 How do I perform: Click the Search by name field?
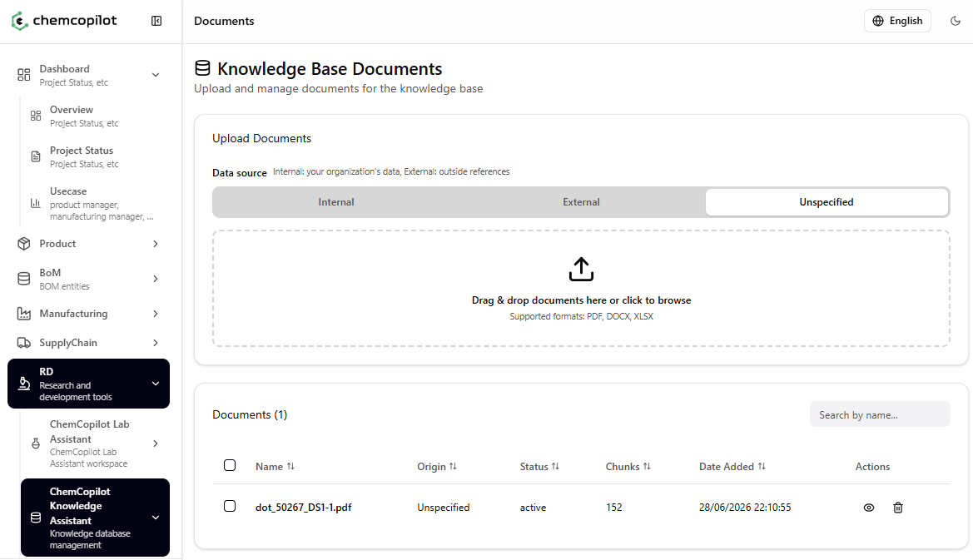[880, 414]
